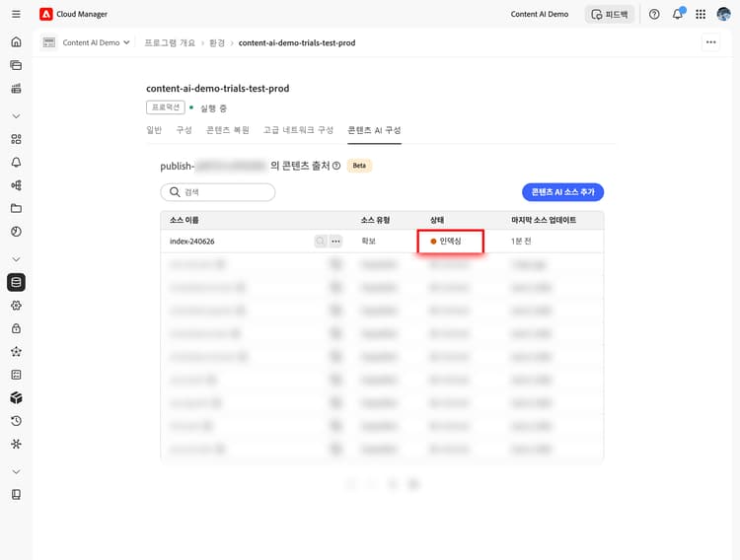Open the sidebar icon above the first chevron
The height and width of the screenshot is (560, 740).
coord(16,88)
